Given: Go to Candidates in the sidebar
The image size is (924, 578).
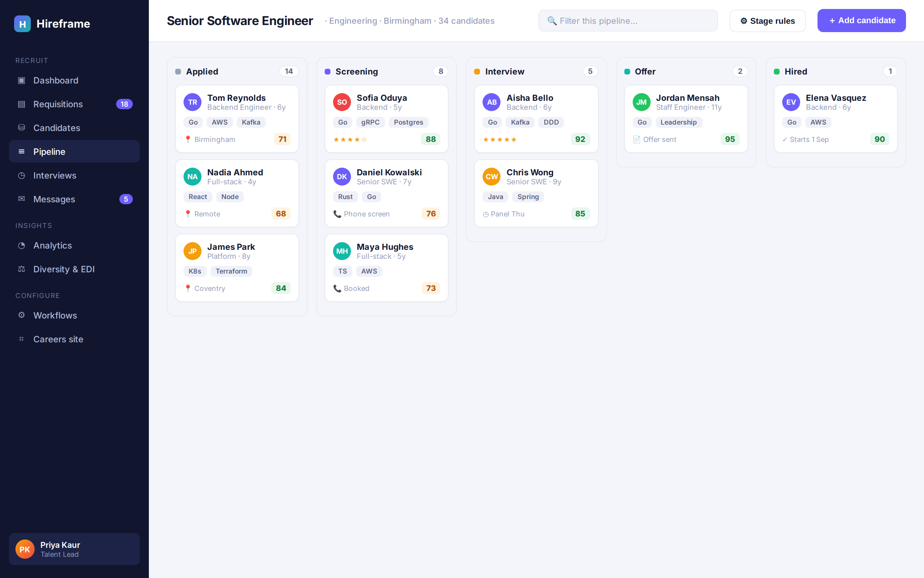Looking at the screenshot, I should (74, 128).
